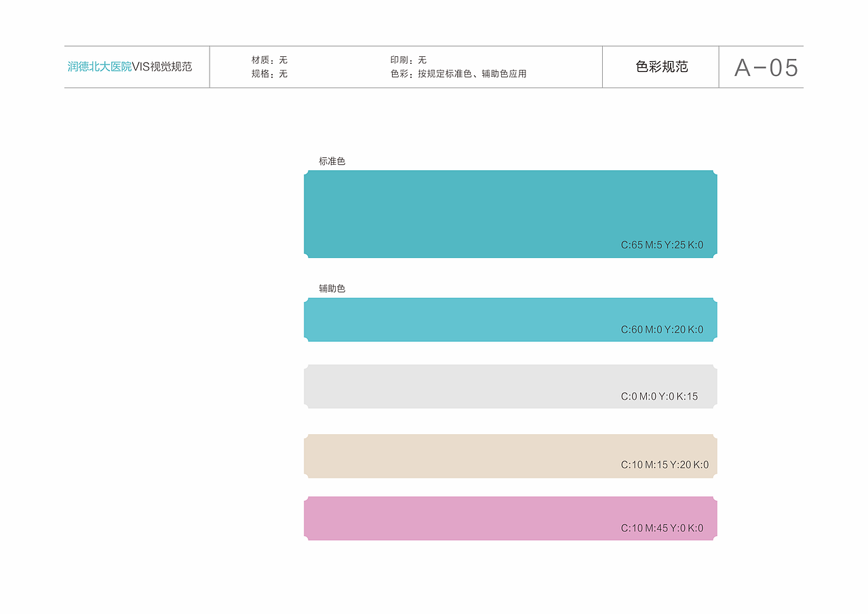
Task: Click the 辅助色 section label
Action: (331, 288)
